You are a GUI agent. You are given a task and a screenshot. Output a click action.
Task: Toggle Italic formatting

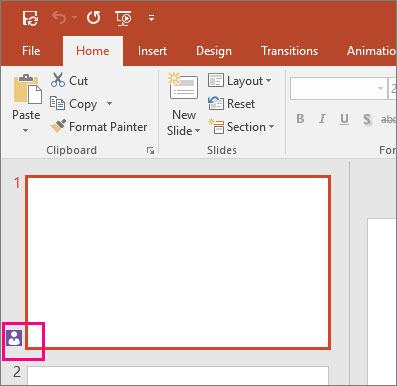(322, 119)
